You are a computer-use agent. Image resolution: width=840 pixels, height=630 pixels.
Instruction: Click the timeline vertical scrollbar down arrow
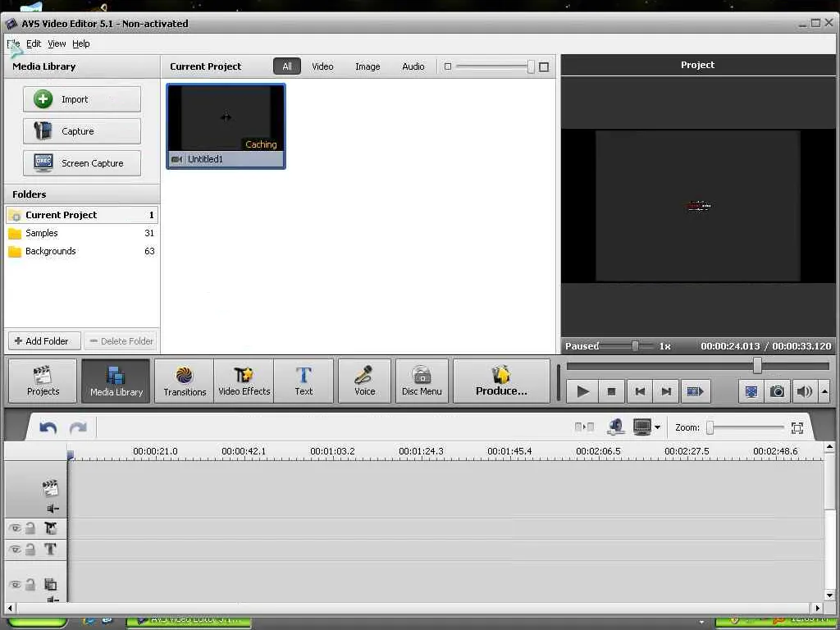click(x=829, y=596)
